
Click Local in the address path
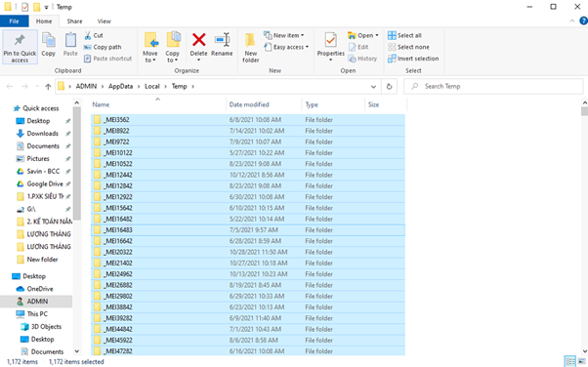(151, 86)
